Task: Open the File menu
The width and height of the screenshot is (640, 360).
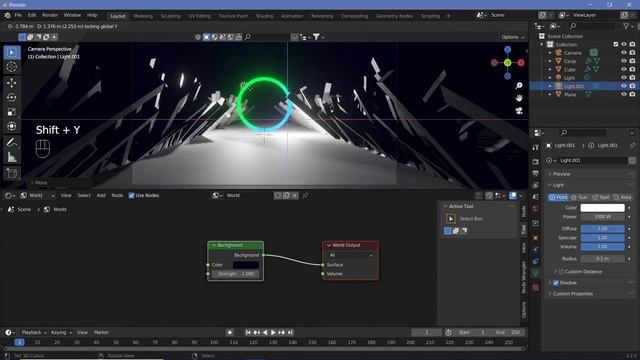Action: point(18,15)
